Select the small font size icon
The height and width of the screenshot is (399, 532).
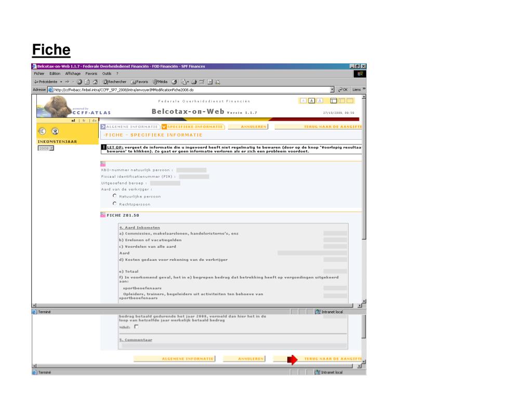point(303,101)
